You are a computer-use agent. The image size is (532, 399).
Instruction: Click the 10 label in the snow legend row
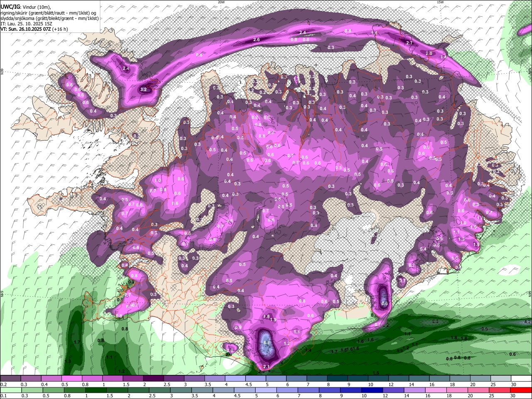pyautogui.click(x=370, y=384)
